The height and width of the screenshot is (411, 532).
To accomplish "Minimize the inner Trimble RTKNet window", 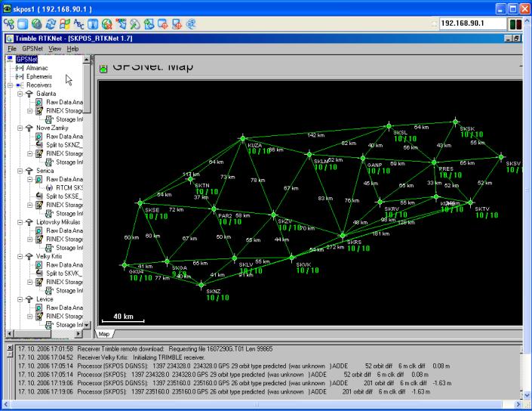I will pos(509,39).
